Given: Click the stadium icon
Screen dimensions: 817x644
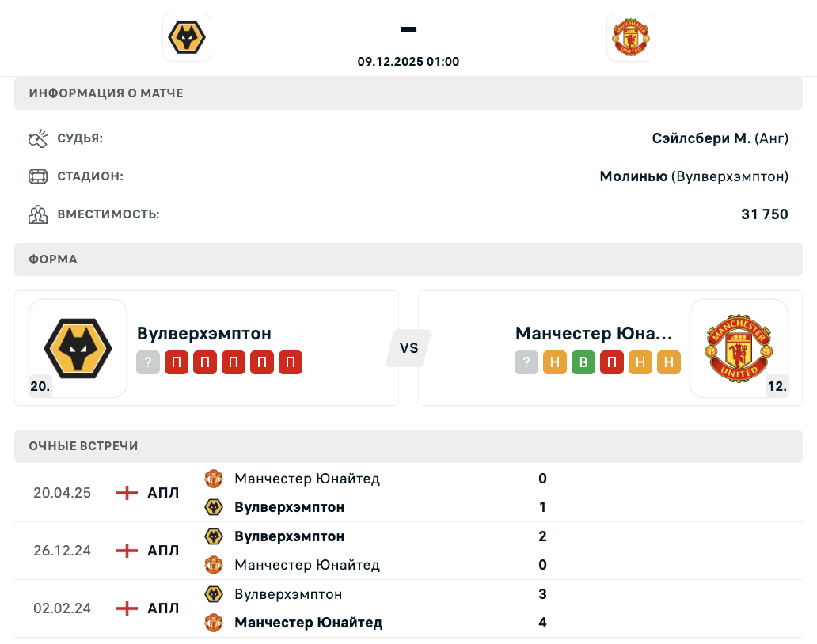Looking at the screenshot, I should click(x=38, y=176).
